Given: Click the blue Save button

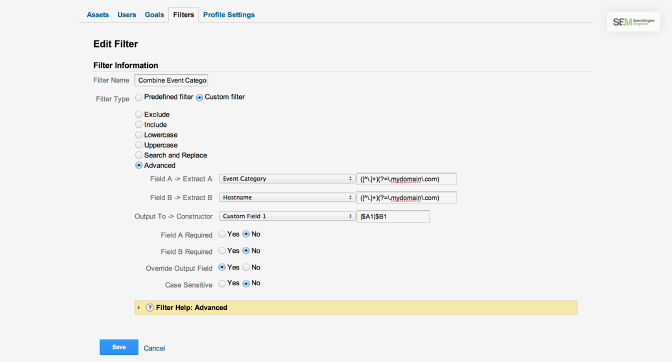Looking at the screenshot, I should tap(119, 347).
